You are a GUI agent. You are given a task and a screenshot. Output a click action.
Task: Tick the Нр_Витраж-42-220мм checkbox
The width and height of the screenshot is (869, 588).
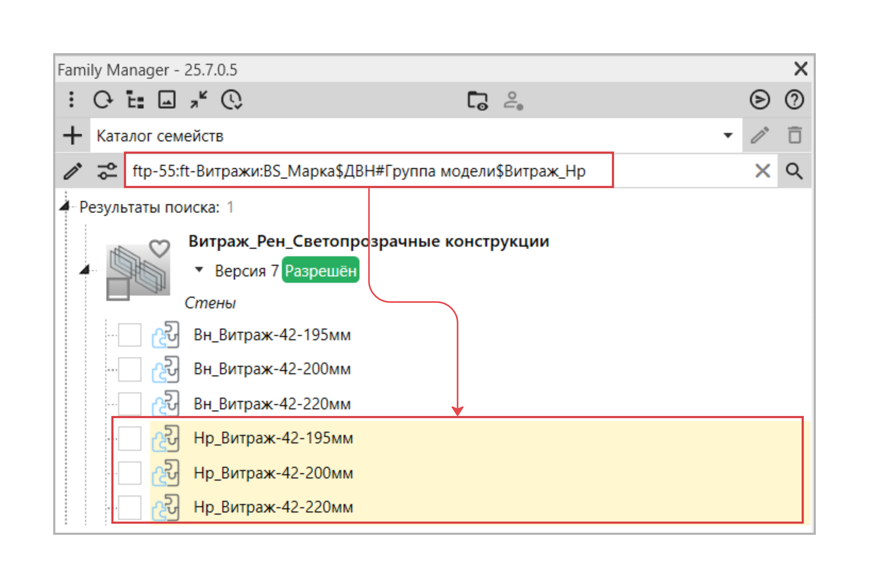tap(130, 507)
